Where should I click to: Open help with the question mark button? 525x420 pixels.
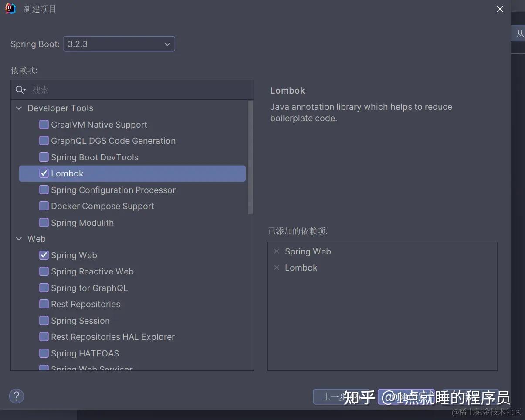17,396
